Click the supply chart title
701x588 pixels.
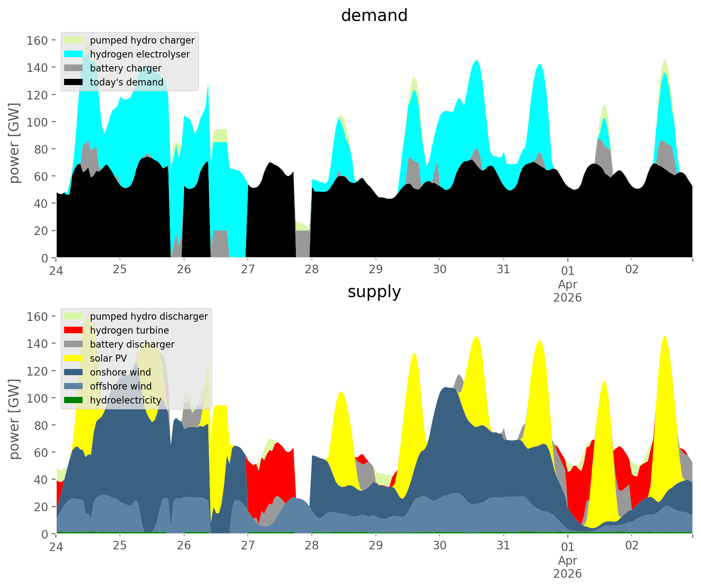tap(374, 292)
